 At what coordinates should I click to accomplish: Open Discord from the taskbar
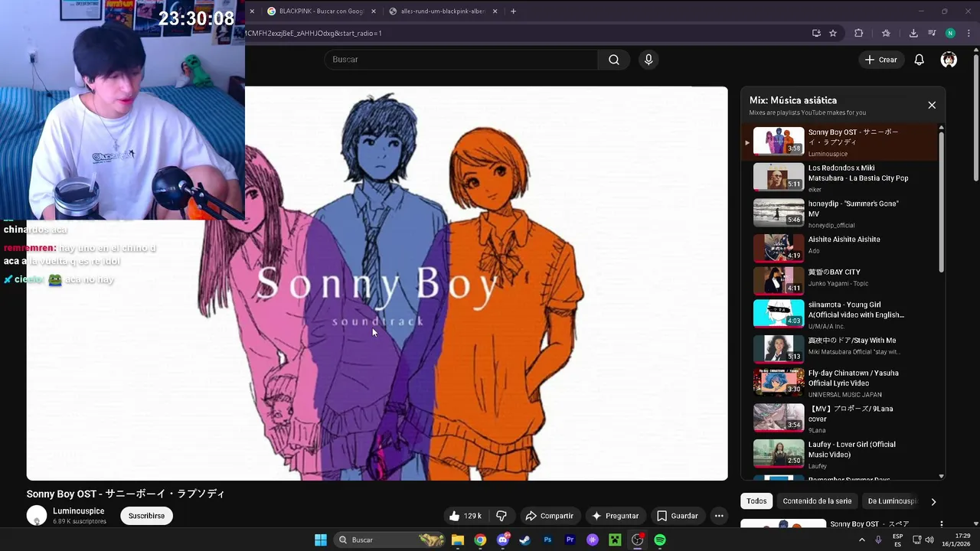502,540
